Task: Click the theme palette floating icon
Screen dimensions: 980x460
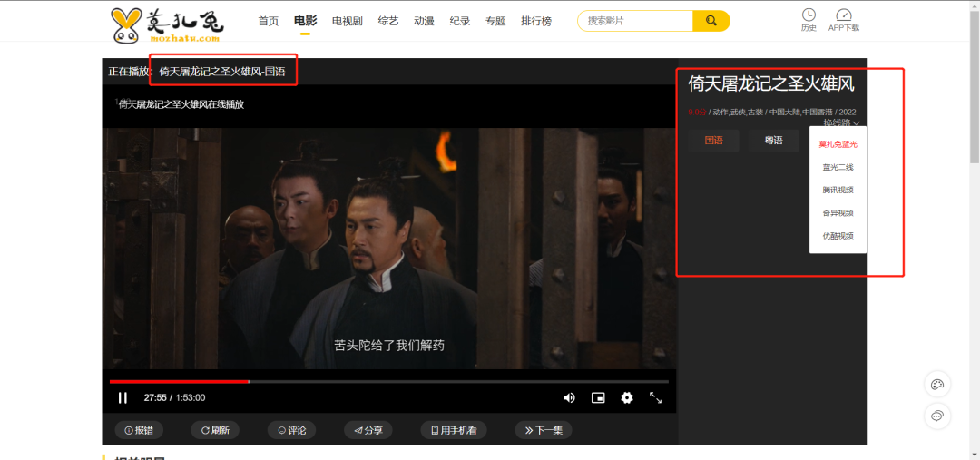Action: 936,385
